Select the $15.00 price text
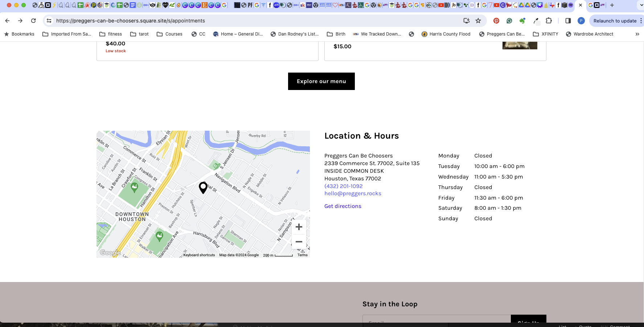 coord(342,46)
